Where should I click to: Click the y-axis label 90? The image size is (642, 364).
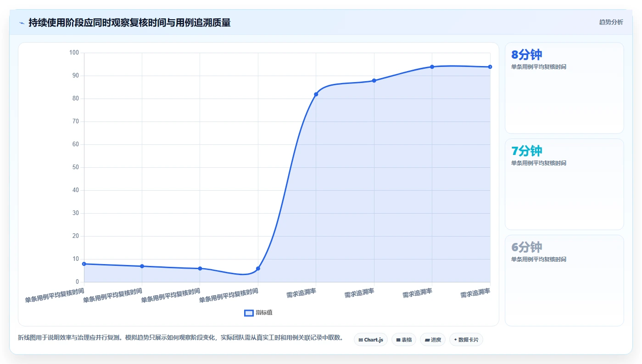point(76,76)
